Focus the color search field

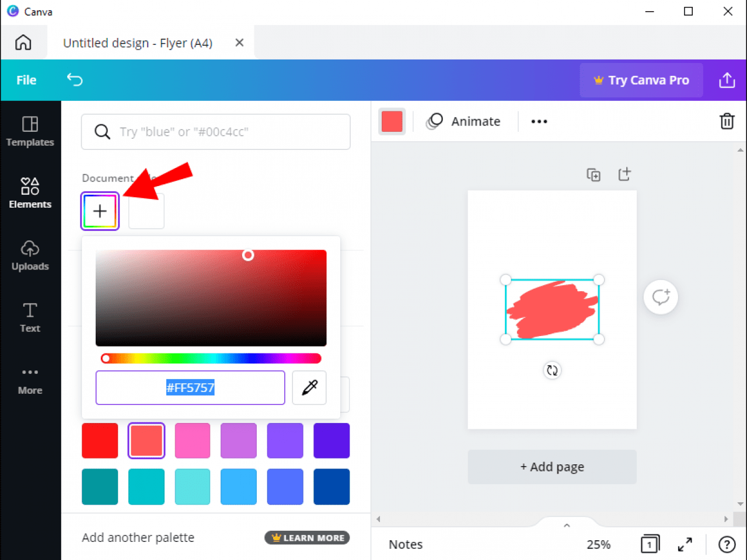click(216, 132)
